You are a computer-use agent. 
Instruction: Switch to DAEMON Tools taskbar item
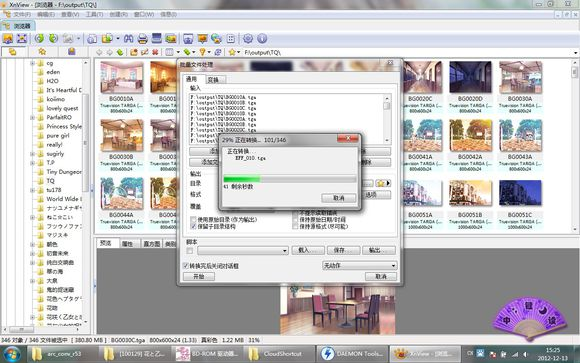coord(353,354)
